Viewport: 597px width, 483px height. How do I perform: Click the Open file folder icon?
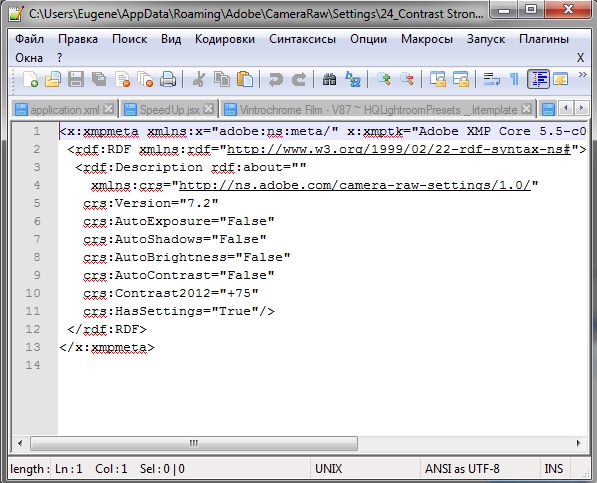pos(53,80)
